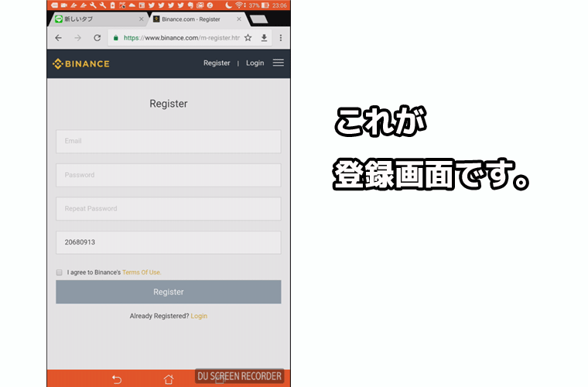Open the Terms Of Use link

click(142, 272)
